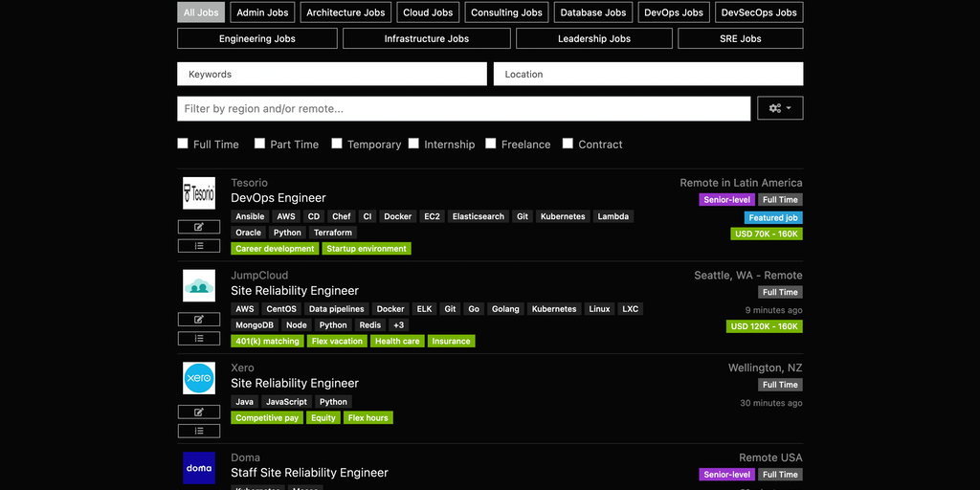Check the Freelance filter checkbox

490,144
